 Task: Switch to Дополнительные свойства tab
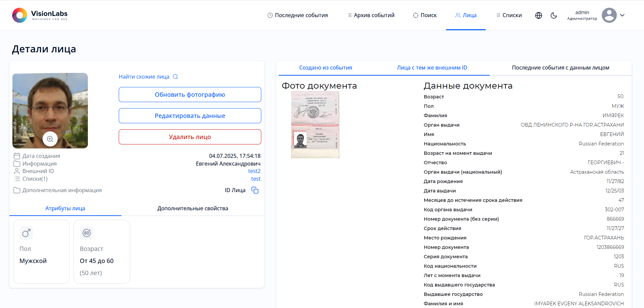point(193,208)
